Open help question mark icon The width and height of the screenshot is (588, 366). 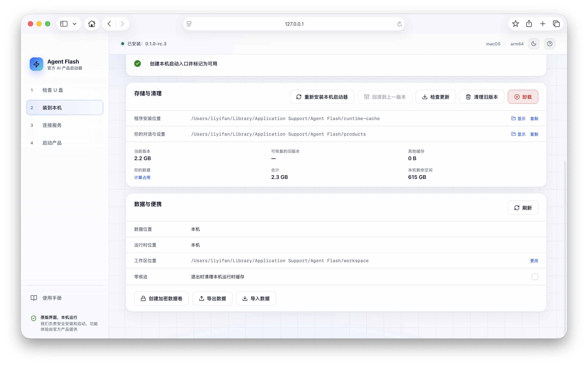point(550,44)
